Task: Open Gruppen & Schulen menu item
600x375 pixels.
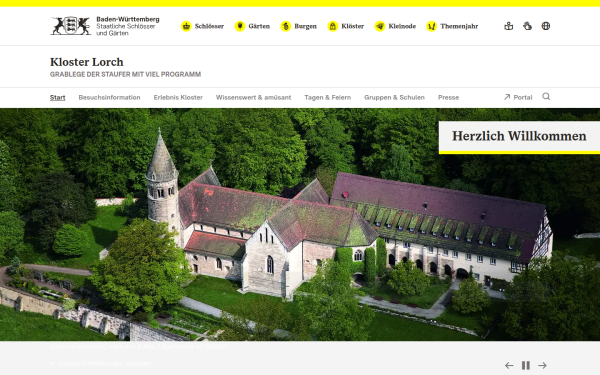Action: click(x=395, y=97)
